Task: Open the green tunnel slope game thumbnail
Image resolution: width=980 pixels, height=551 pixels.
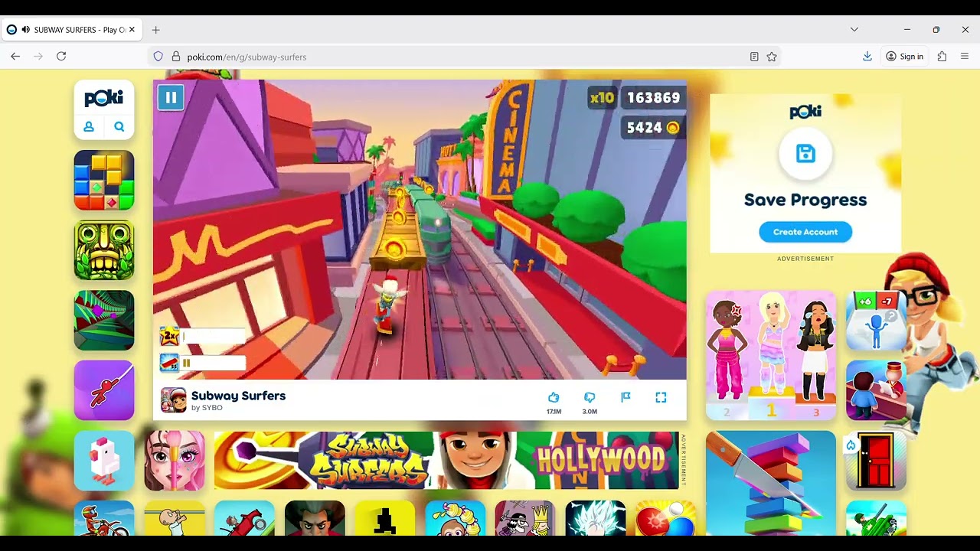Action: (x=104, y=320)
